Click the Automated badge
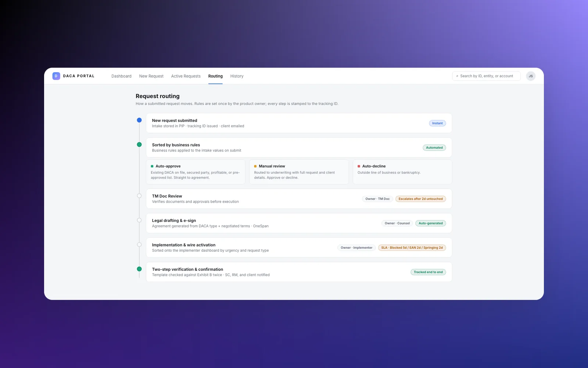Viewport: 588px width, 368px height. pyautogui.click(x=434, y=148)
